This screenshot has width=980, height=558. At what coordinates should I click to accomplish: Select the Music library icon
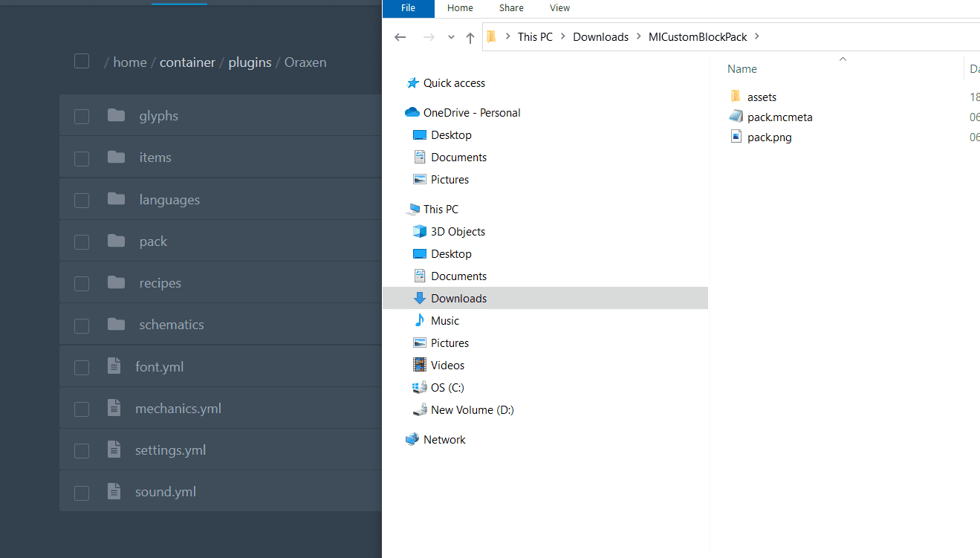coord(420,321)
